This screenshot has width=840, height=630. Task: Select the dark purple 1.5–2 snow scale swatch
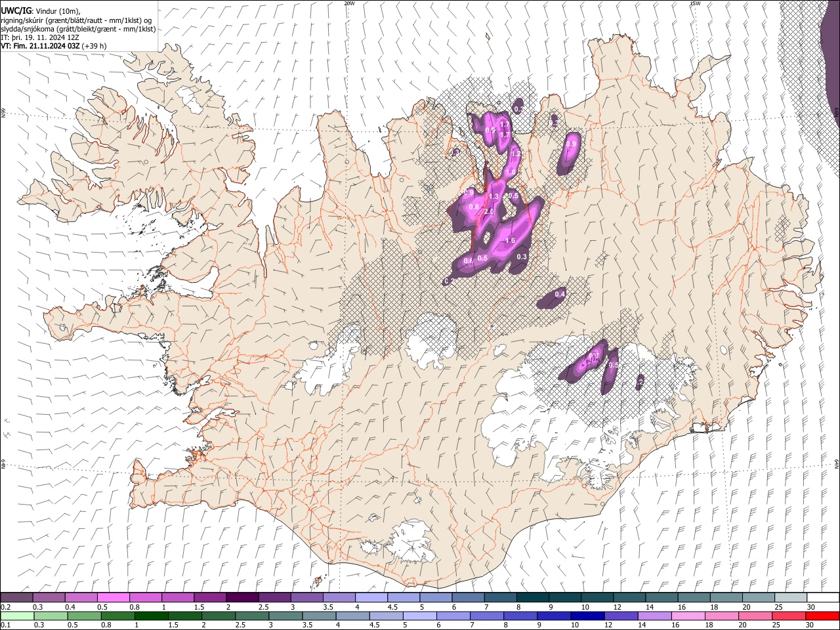[x=209, y=598]
